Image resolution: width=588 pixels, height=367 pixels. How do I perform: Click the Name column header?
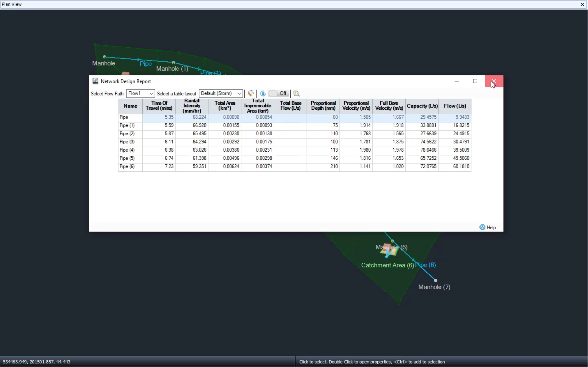pyautogui.click(x=130, y=106)
